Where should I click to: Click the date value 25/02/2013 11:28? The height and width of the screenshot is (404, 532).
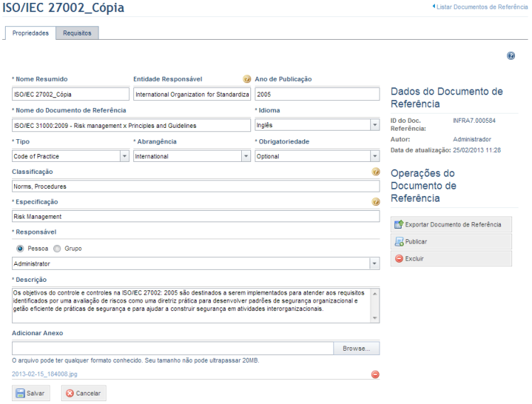tap(477, 150)
